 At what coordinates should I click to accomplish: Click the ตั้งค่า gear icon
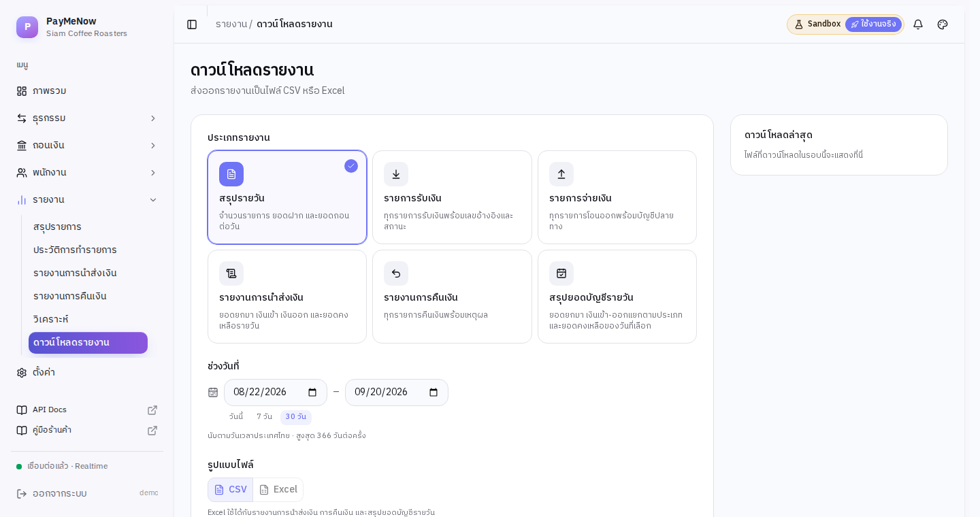coord(22,373)
